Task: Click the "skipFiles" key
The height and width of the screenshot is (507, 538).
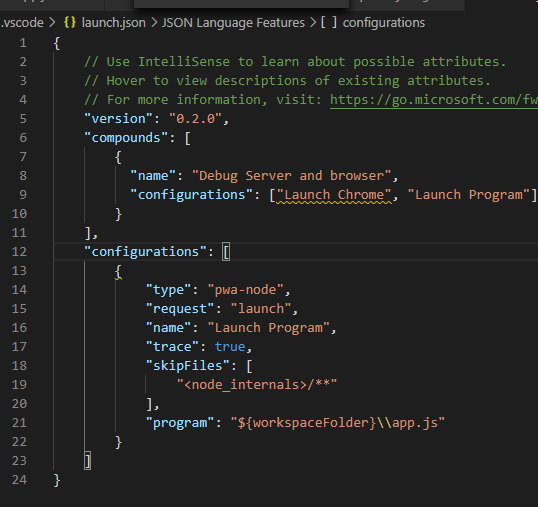Action: 188,366
